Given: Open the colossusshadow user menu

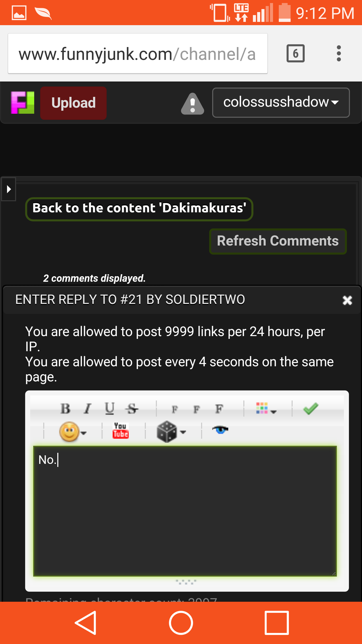Looking at the screenshot, I should click(281, 103).
